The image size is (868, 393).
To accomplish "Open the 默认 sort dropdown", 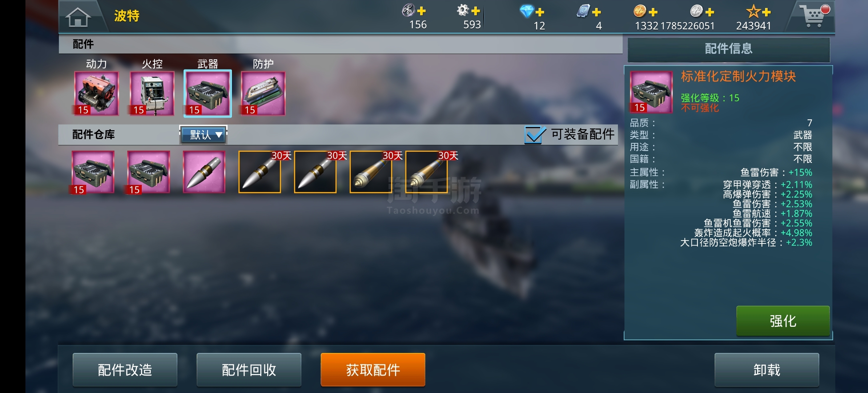I will 204,135.
